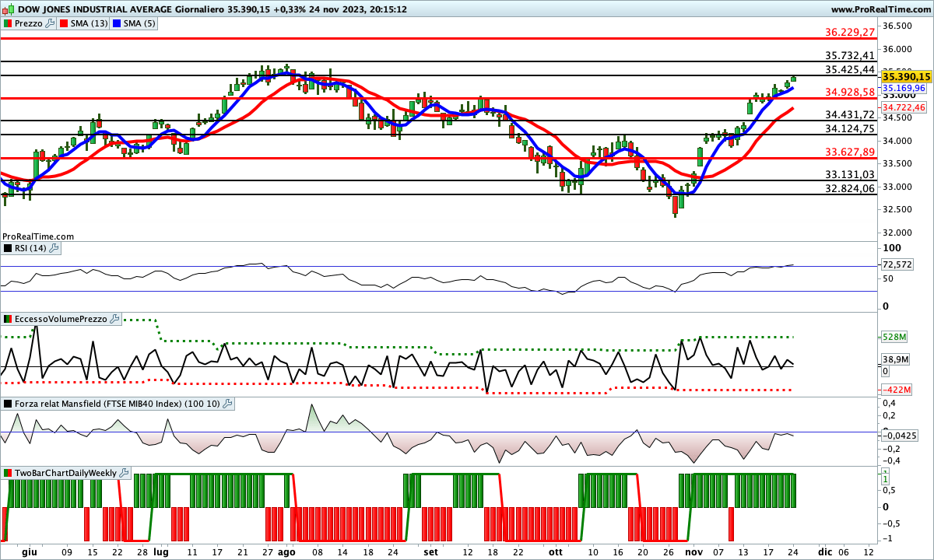Open EccessoVolumePrezzo settings wrench icon
Viewport: 934px width, 560px height.
pyautogui.click(x=114, y=319)
